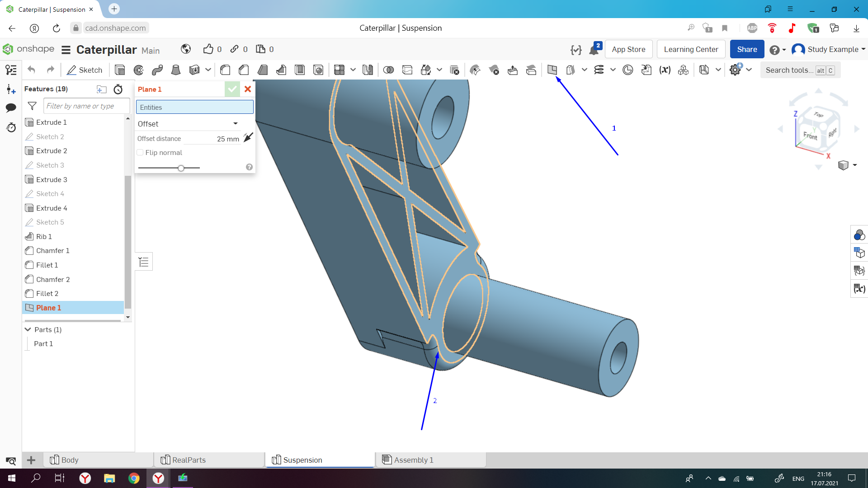The width and height of the screenshot is (868, 488).
Task: Select the Thicken tool
Action: coord(194,70)
